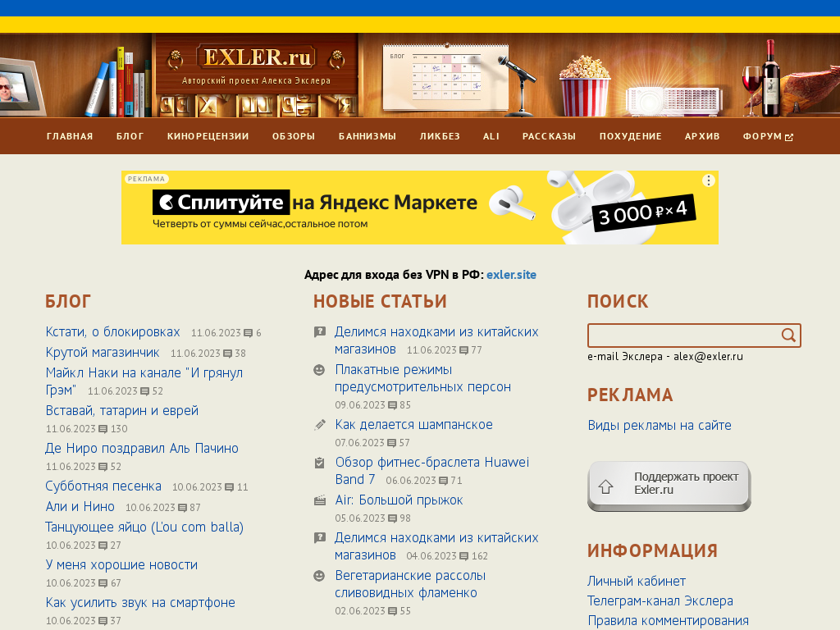Image resolution: width=840 pixels, height=630 pixels.
Task: Open post Танцующее яйцо (L'ou com balla)
Action: click(144, 527)
